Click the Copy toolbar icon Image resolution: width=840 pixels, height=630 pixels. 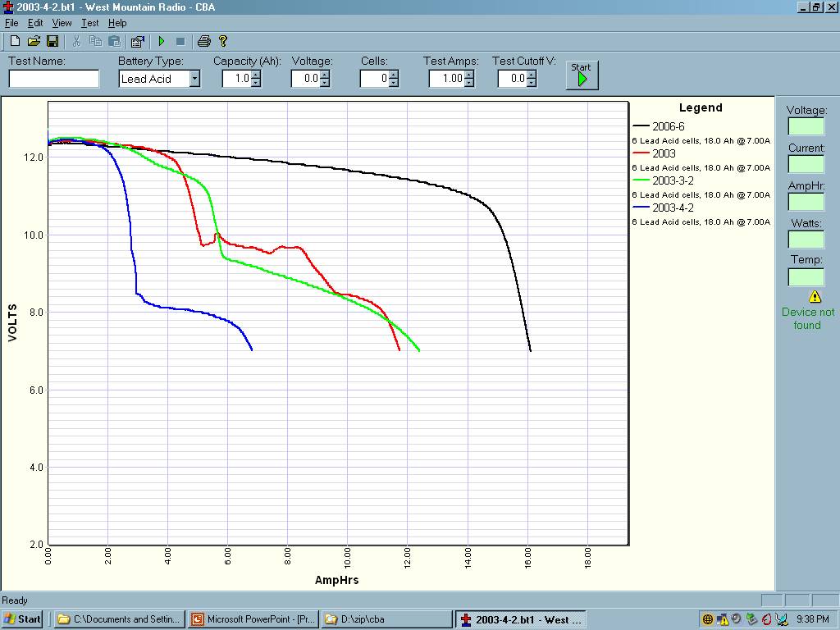coord(95,41)
